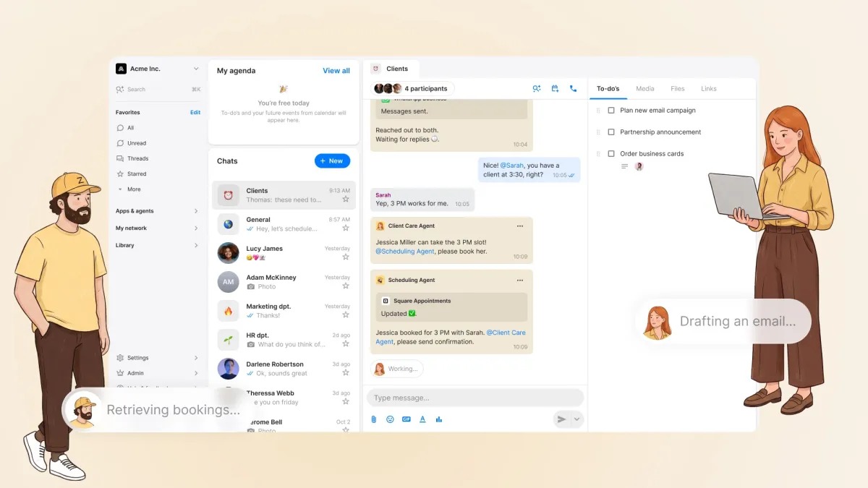Click the schedule meeting calendar icon
Screen dimensions: 868x488
(x=555, y=89)
